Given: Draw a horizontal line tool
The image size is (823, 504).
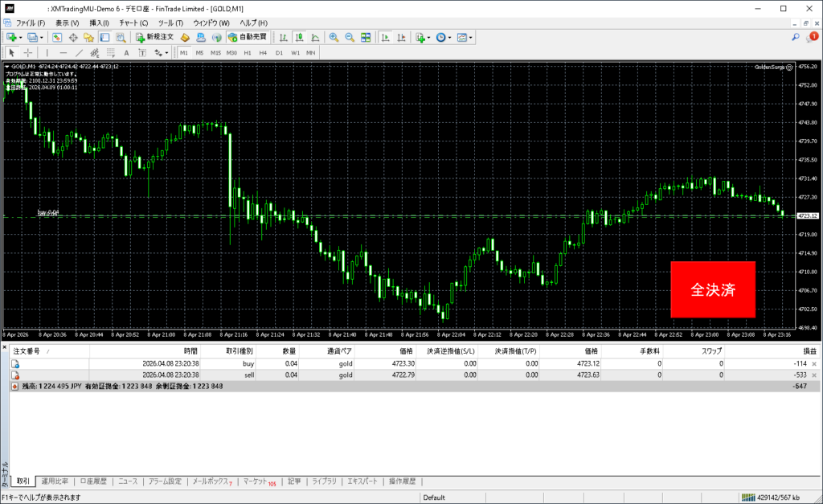Looking at the screenshot, I should coord(64,52).
